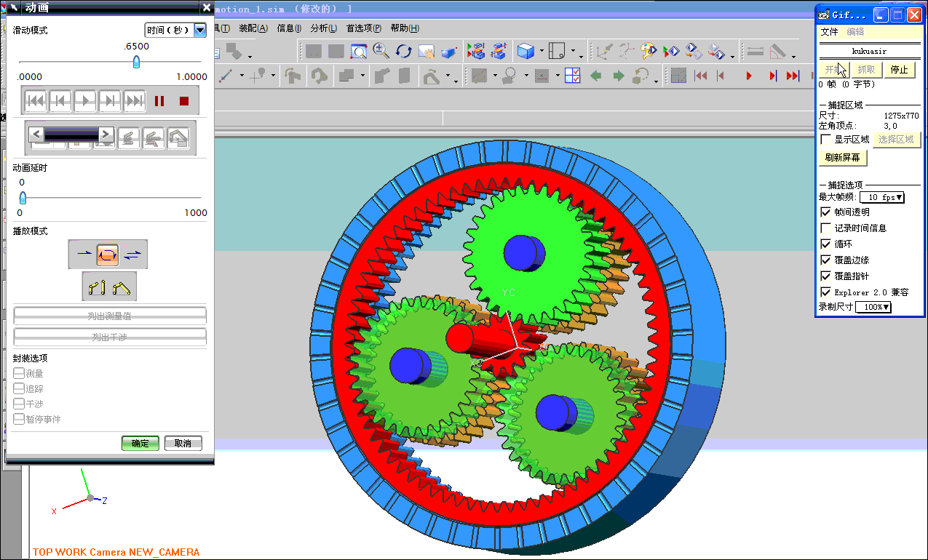Step back one frame in animation dialog
Viewport: 928px width, 560px height.
coord(60,101)
